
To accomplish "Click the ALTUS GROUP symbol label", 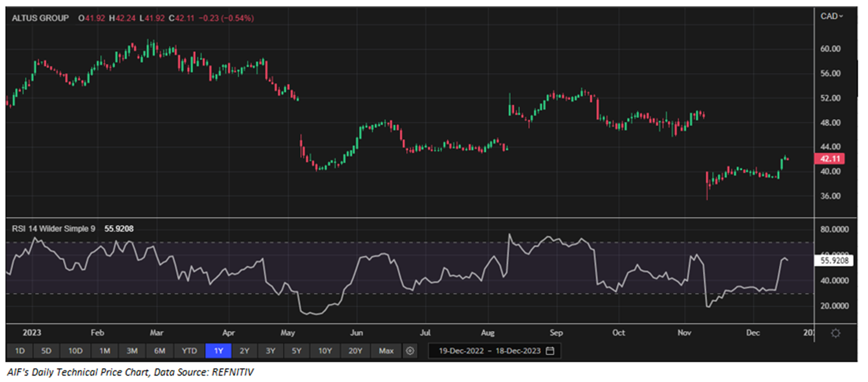I will [x=40, y=18].
